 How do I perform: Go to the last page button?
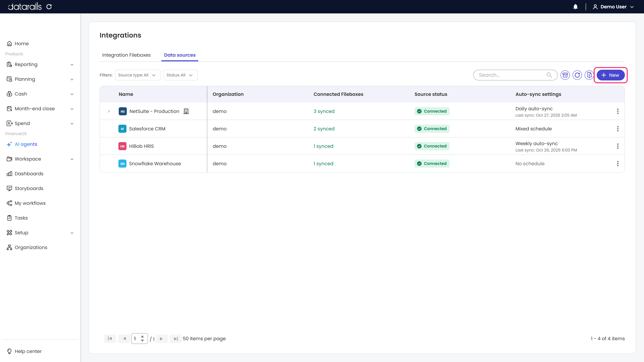pos(176,339)
